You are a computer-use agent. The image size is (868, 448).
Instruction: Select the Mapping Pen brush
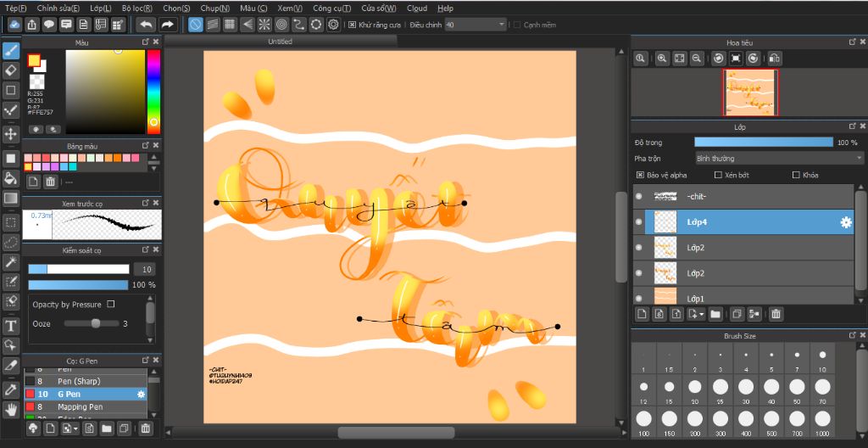pyautogui.click(x=86, y=407)
